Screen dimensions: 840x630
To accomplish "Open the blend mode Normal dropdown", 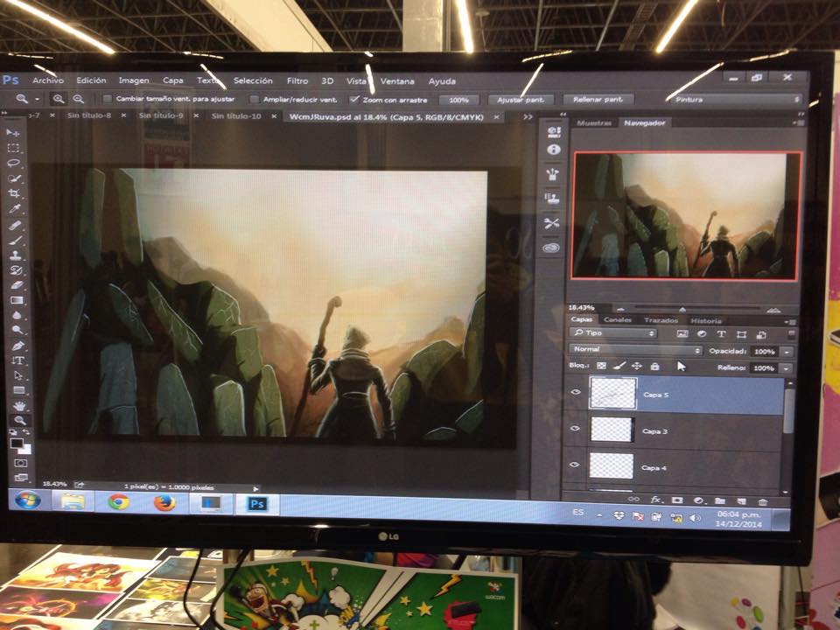I will [x=635, y=350].
